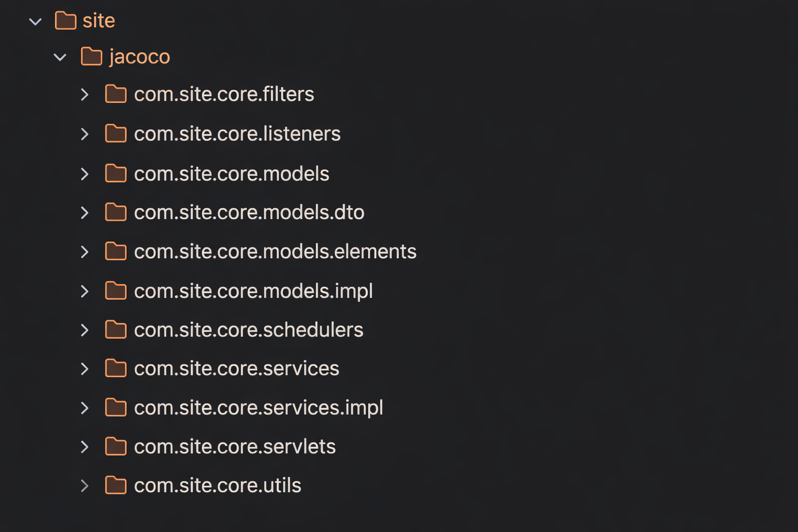
Task: Click the com.site.core.services folder icon
Action: pos(115,368)
